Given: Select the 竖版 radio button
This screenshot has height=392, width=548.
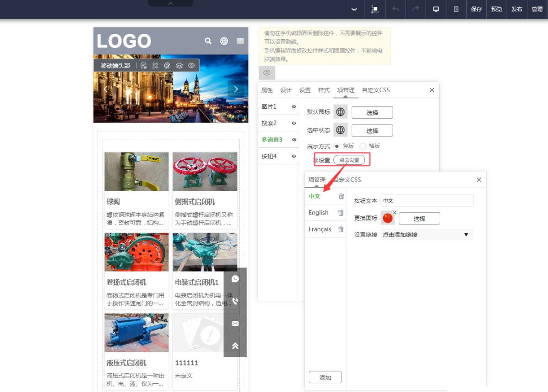Looking at the screenshot, I should 337,146.
